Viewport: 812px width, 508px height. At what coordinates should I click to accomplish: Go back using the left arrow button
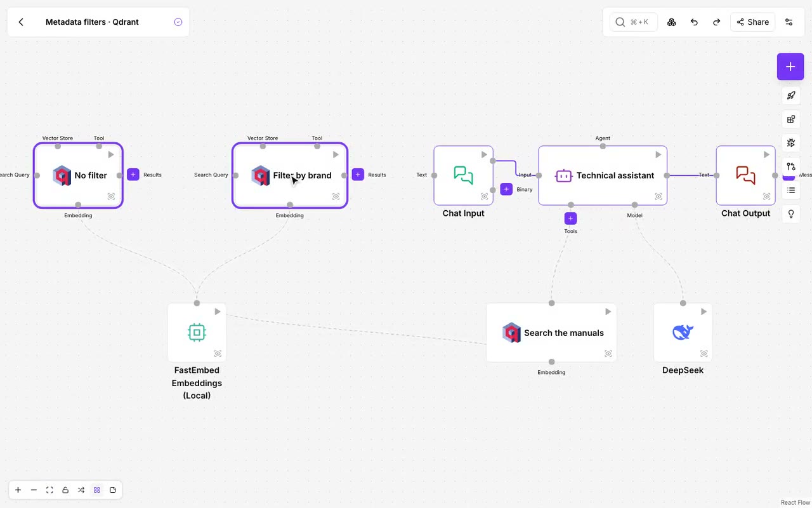21,22
